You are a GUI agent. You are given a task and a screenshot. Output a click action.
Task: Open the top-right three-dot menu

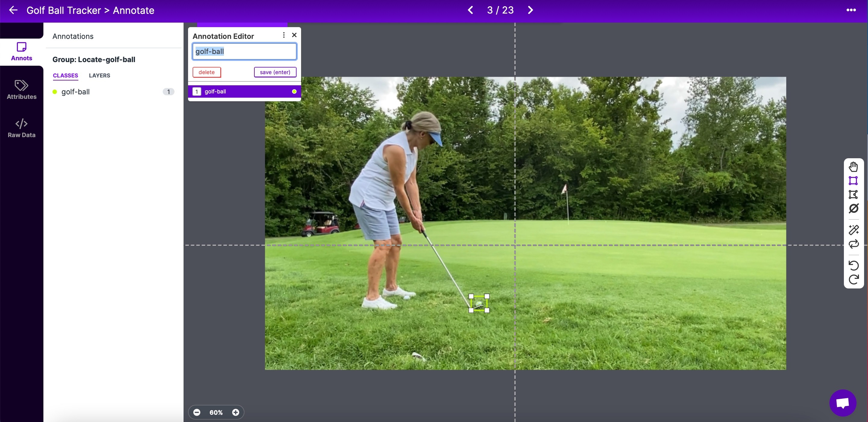click(x=851, y=10)
